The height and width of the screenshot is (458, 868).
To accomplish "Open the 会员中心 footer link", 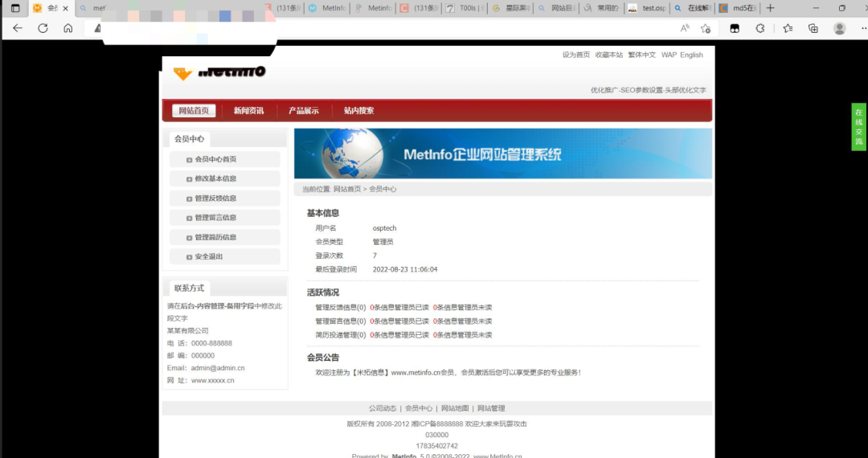I will (419, 408).
